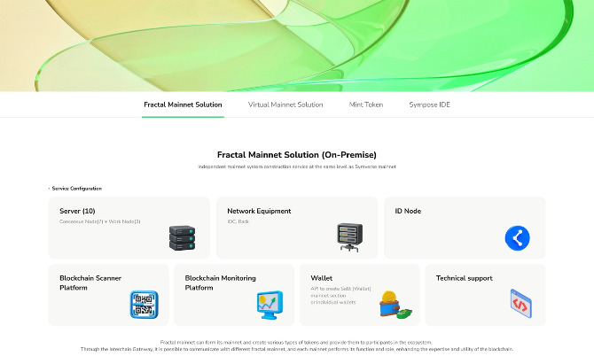Select the Blockchain Scanner Platform title
Viewport: 594px width, 364px height.
click(90, 283)
